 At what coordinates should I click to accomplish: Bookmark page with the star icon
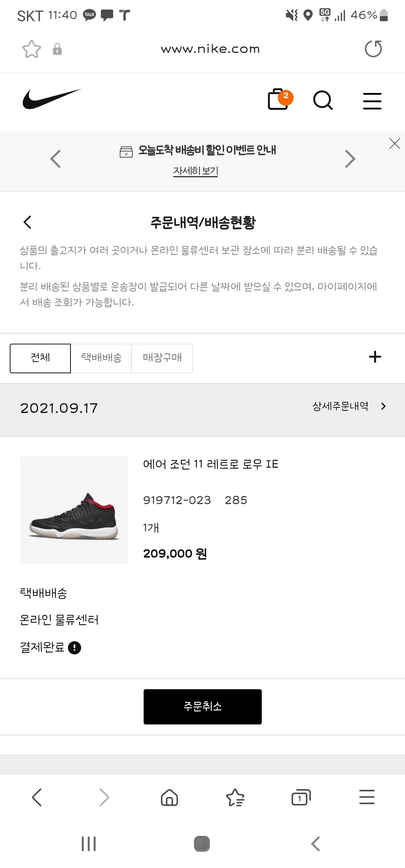click(31, 49)
